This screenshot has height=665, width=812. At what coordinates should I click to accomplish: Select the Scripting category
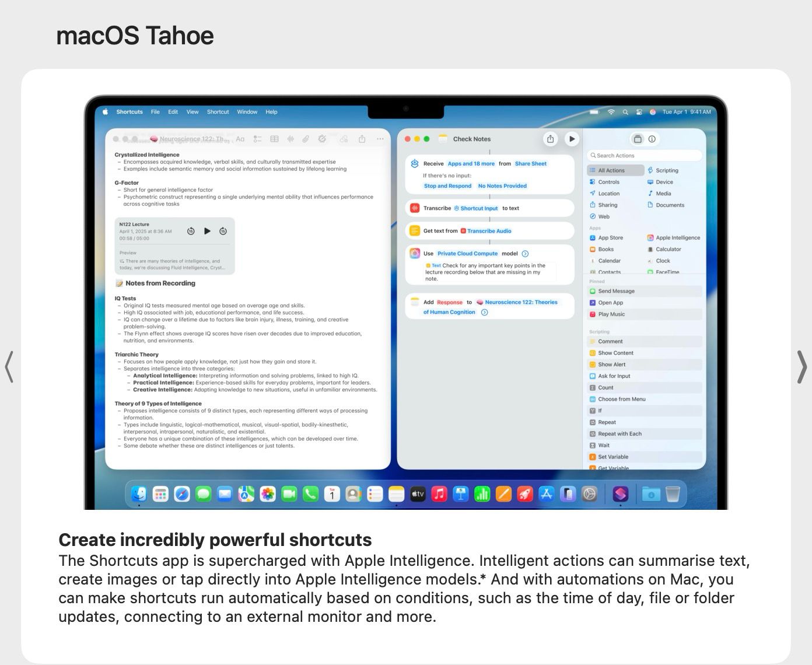[666, 170]
